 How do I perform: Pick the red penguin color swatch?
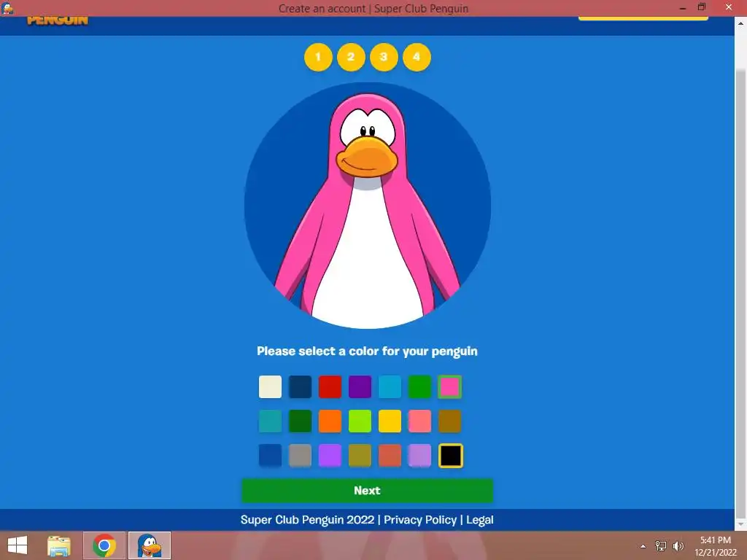pos(330,386)
